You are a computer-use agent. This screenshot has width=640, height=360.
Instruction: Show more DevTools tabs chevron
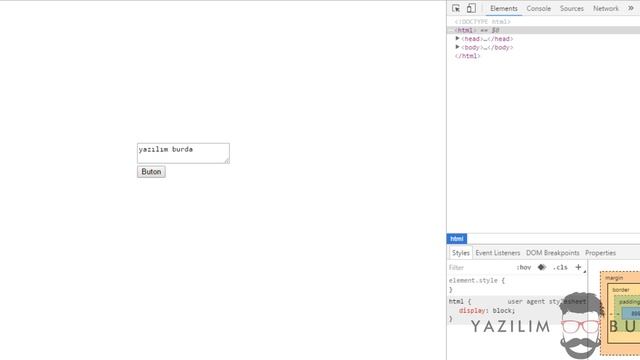(631, 8)
